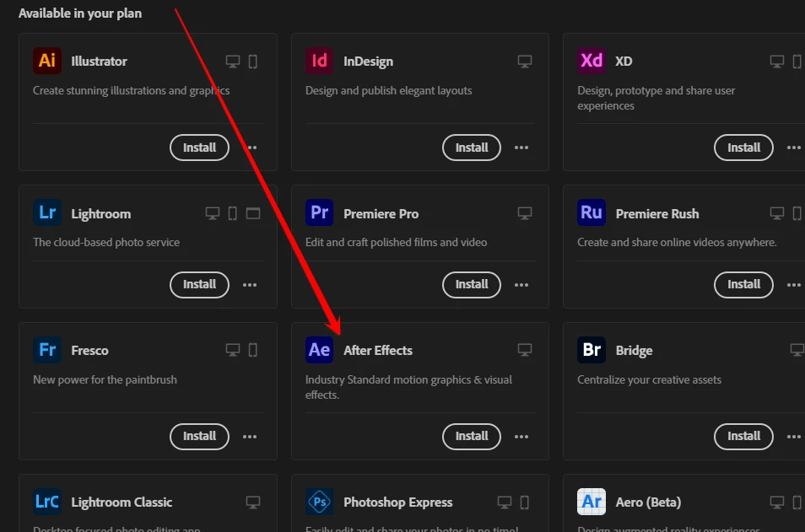Viewport: 805px width, 532px height.
Task: Install Lightroom
Action: tap(199, 285)
